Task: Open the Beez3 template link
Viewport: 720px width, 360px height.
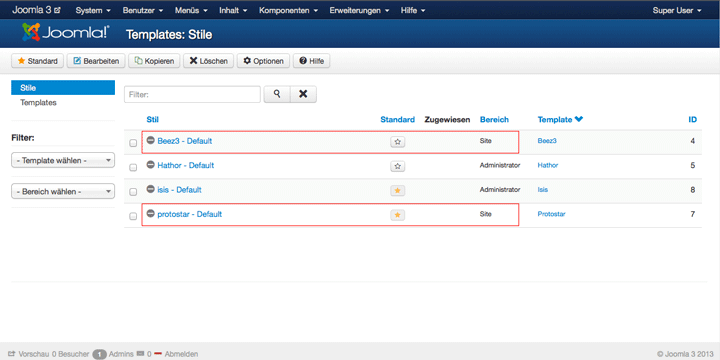Action: click(x=547, y=141)
